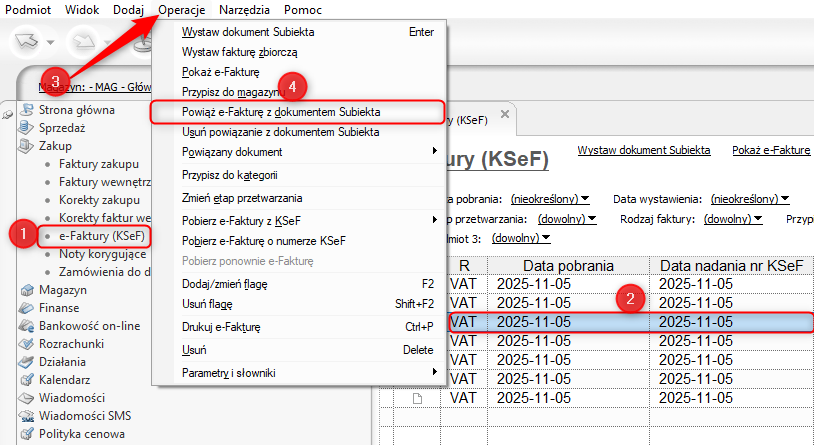The height and width of the screenshot is (445, 814).
Task: Close the e-Faktury (KSeF) tab
Action: (505, 114)
